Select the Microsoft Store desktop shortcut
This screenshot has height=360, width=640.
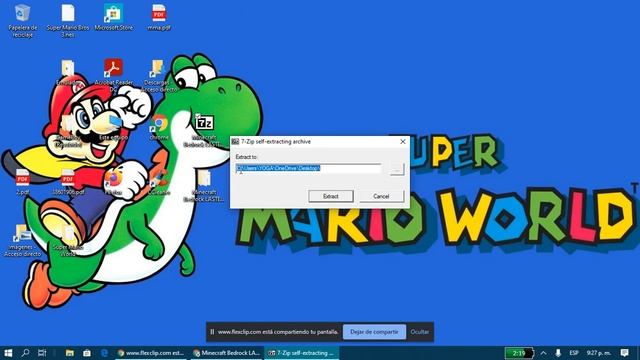113,18
